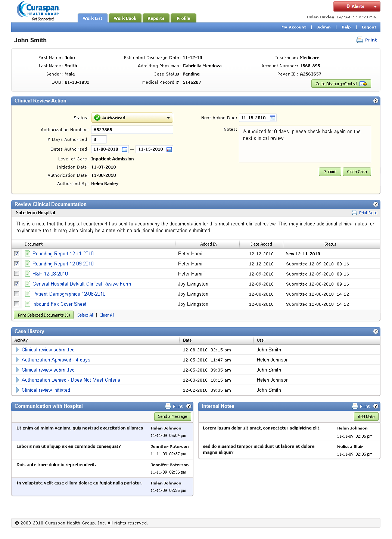Open the Next Action Due calendar picker
Image resolution: width=392 pixels, height=539 pixels.
(x=272, y=118)
